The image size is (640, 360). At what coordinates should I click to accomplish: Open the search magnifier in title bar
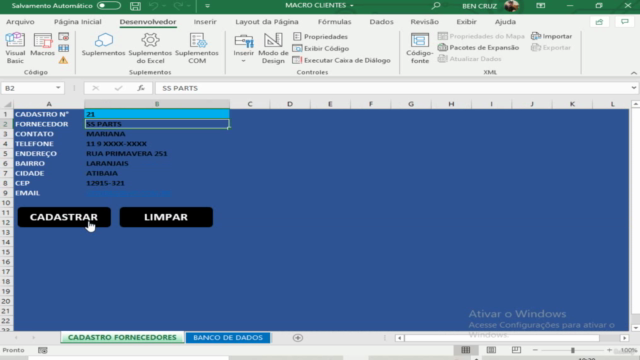(436, 6)
